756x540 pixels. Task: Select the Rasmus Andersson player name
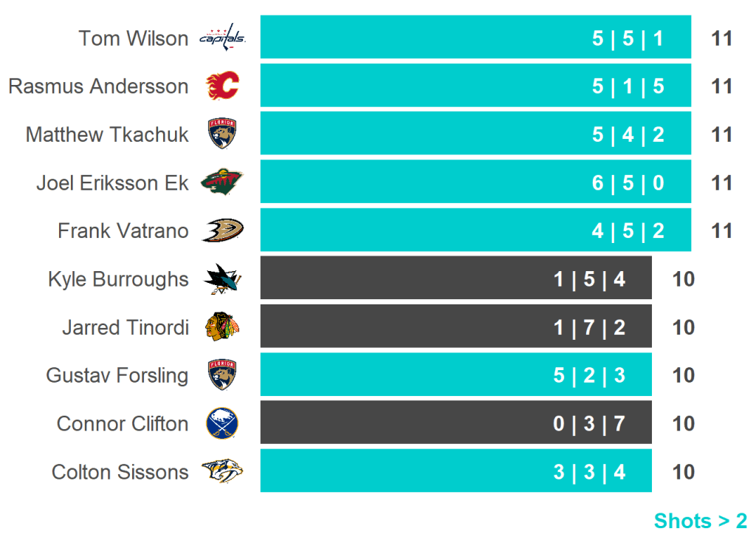pyautogui.click(x=98, y=86)
